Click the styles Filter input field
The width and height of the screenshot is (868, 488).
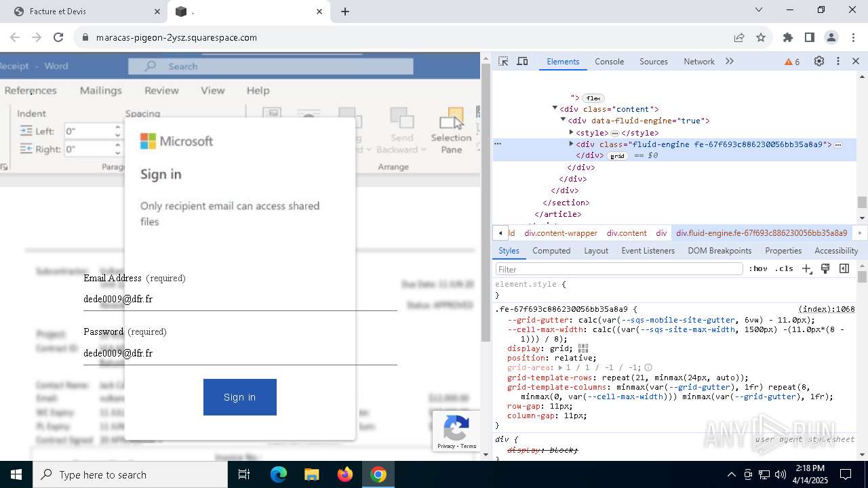click(x=618, y=269)
